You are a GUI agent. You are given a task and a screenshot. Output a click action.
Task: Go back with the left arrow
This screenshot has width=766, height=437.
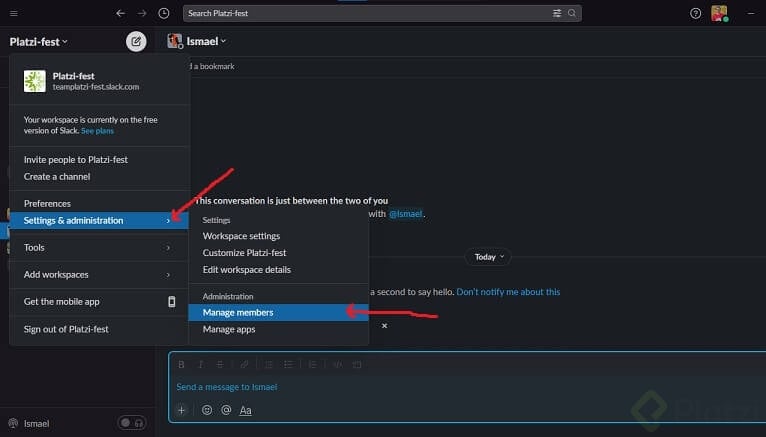(x=120, y=13)
